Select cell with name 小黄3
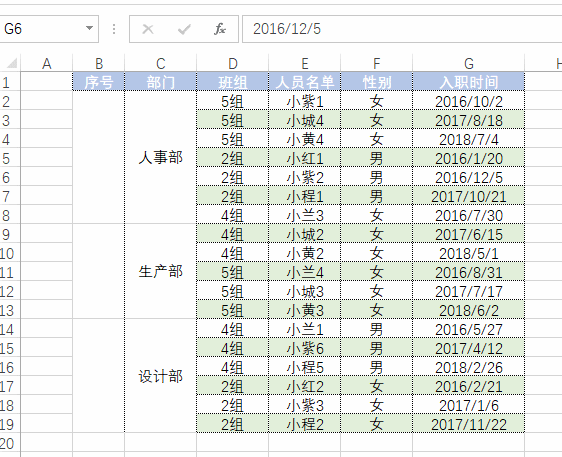 pyautogui.click(x=305, y=310)
